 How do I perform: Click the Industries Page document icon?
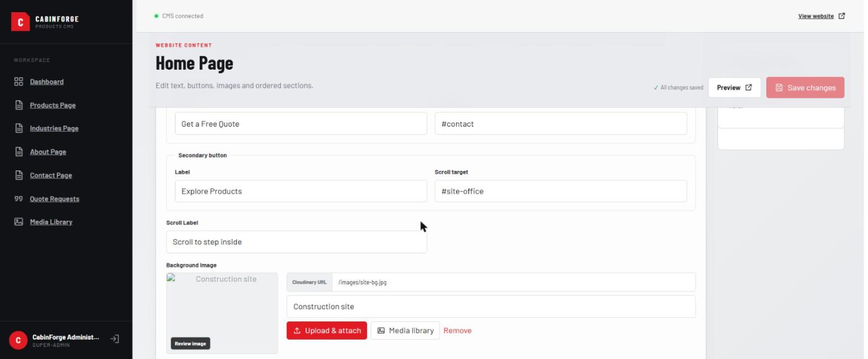(18, 128)
